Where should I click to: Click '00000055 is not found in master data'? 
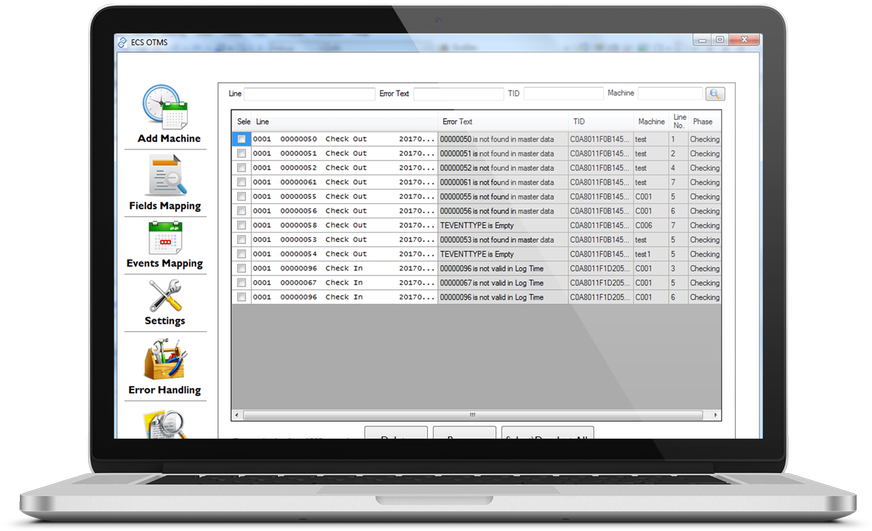pos(497,197)
